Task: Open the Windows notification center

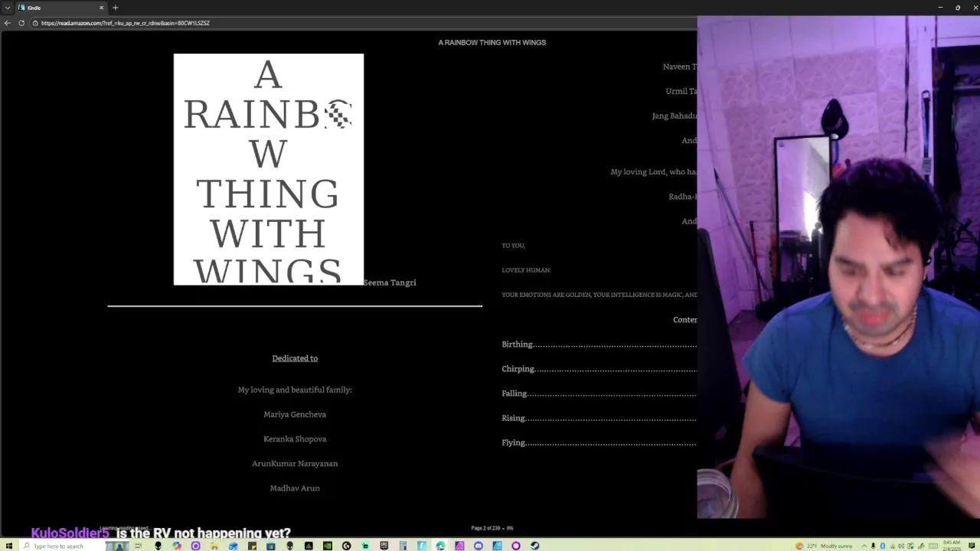Action: (971, 546)
